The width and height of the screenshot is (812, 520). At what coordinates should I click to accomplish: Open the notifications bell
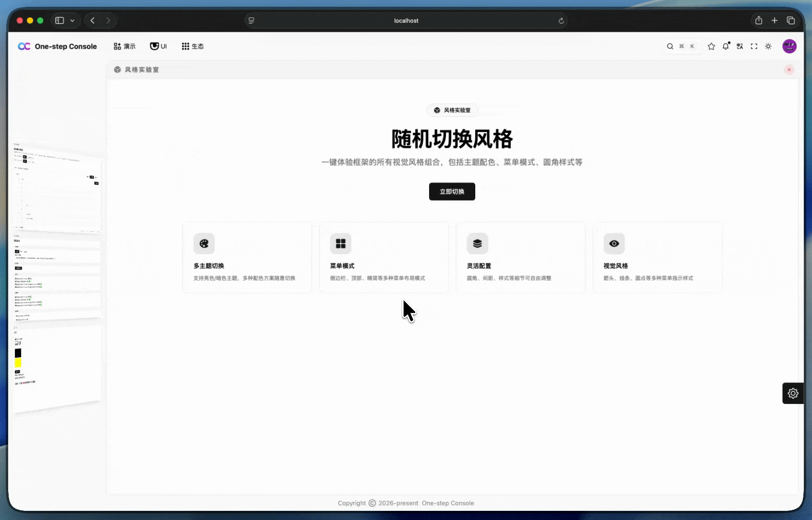(726, 46)
